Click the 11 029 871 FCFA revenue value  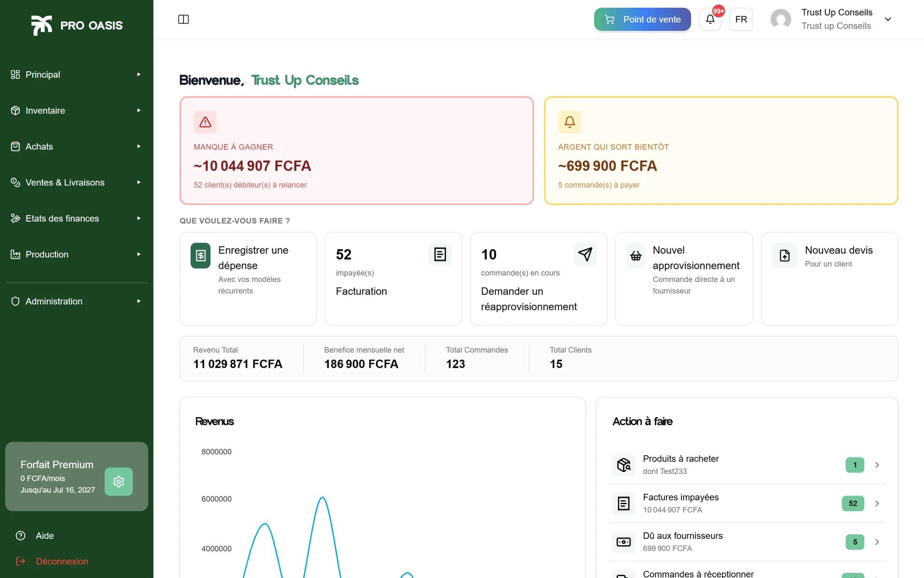(x=238, y=364)
